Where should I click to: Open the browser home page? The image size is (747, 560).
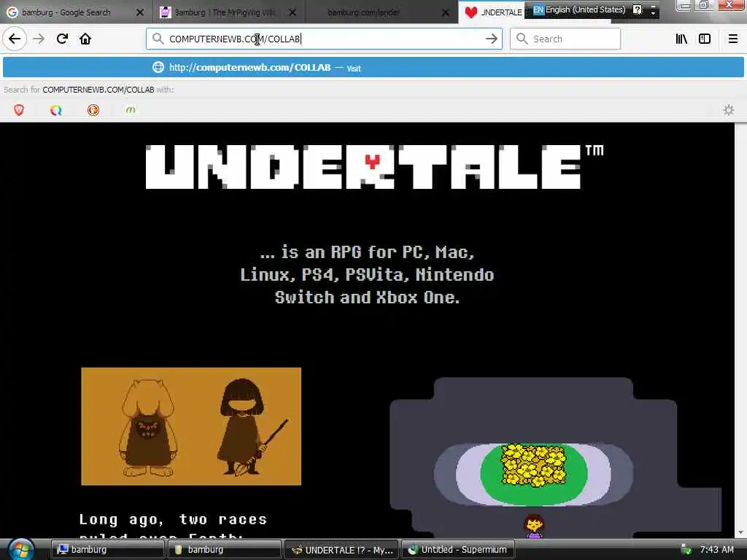tap(85, 39)
